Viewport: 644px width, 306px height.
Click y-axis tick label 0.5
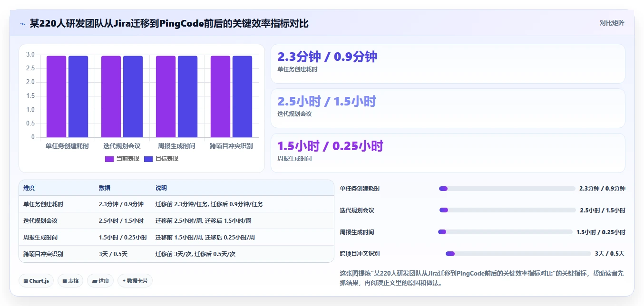coord(30,124)
